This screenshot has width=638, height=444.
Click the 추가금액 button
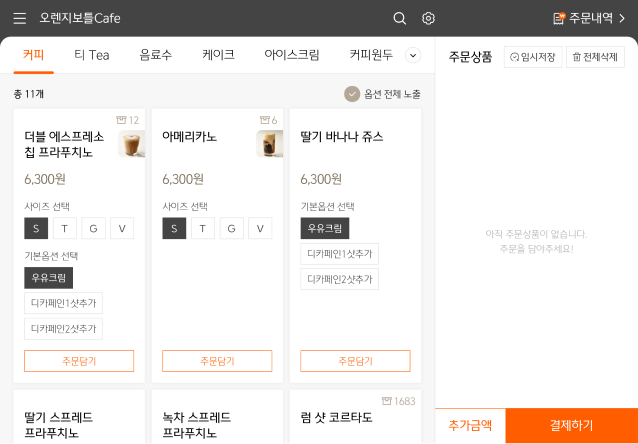pyautogui.click(x=470, y=425)
